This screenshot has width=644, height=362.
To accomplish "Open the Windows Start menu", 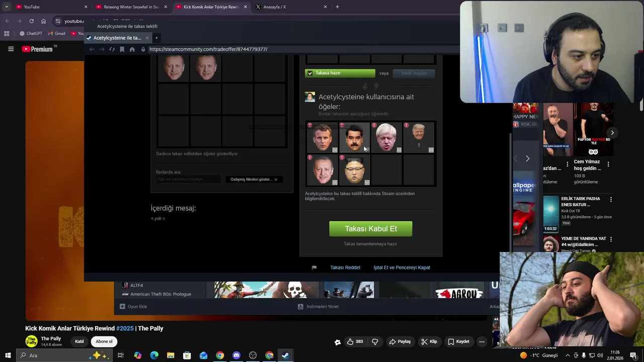I will point(8,355).
